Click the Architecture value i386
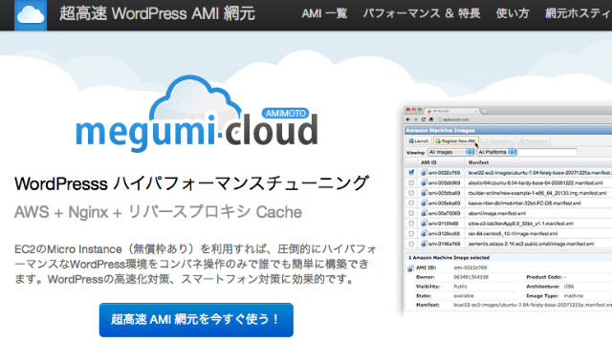This screenshot has height=364, width=612. [x=569, y=287]
